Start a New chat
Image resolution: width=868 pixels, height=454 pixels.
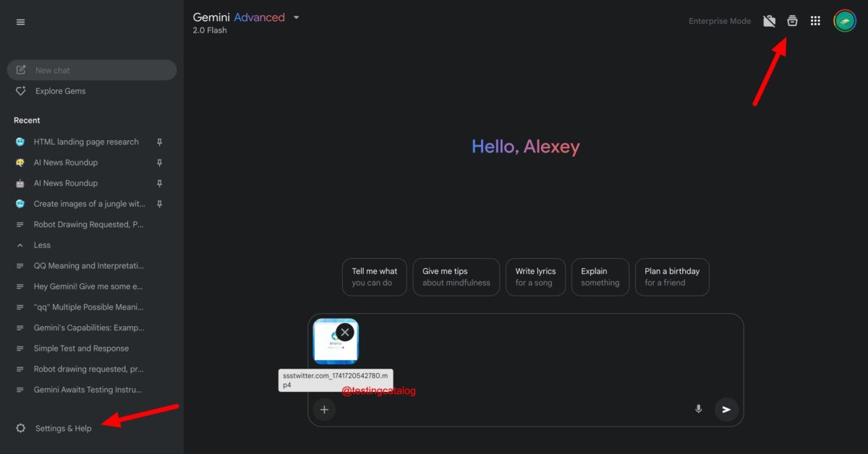(92, 70)
